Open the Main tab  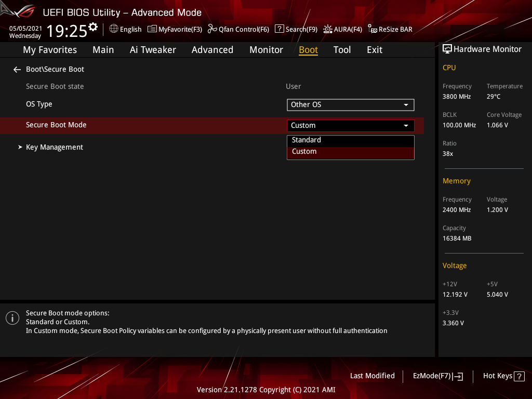103,50
